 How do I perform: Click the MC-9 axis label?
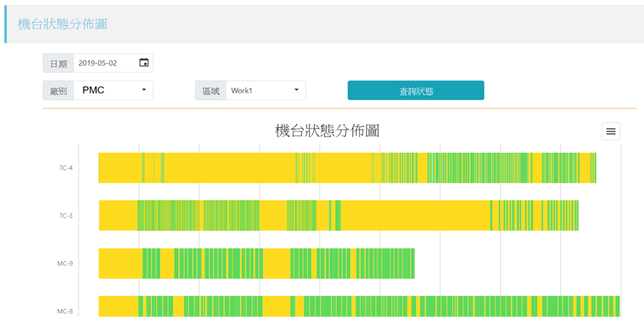coord(65,263)
